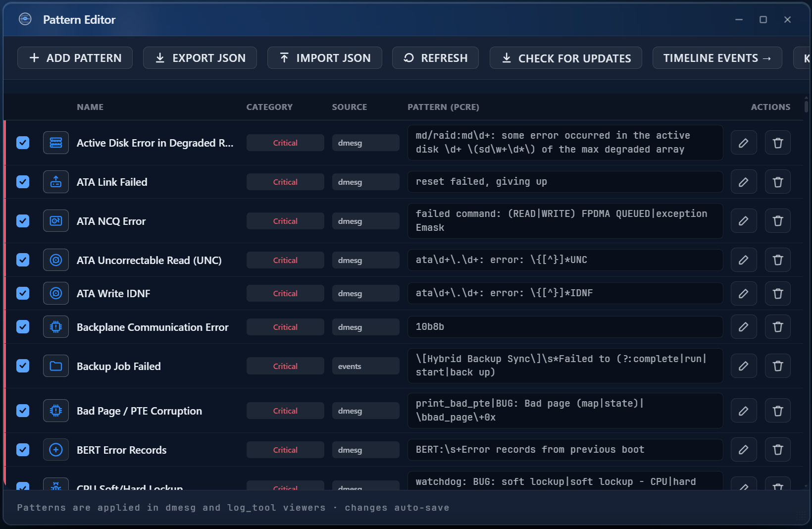Click the dmesg source tag for ATA NCQ Error
The width and height of the screenshot is (812, 529).
coord(366,221)
